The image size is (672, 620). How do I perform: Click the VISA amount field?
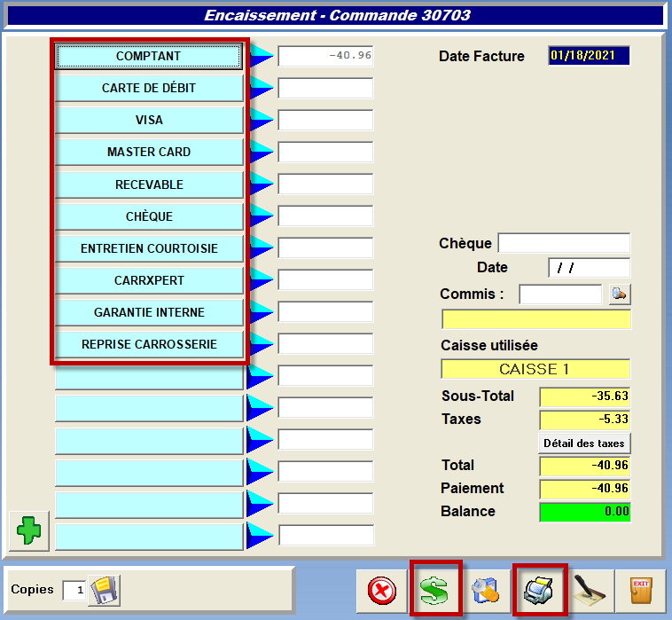[x=325, y=120]
